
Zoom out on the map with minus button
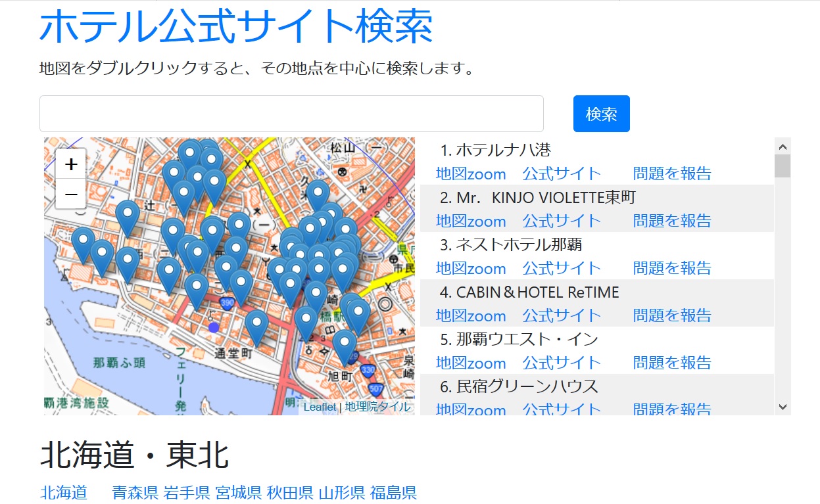pyautogui.click(x=70, y=194)
